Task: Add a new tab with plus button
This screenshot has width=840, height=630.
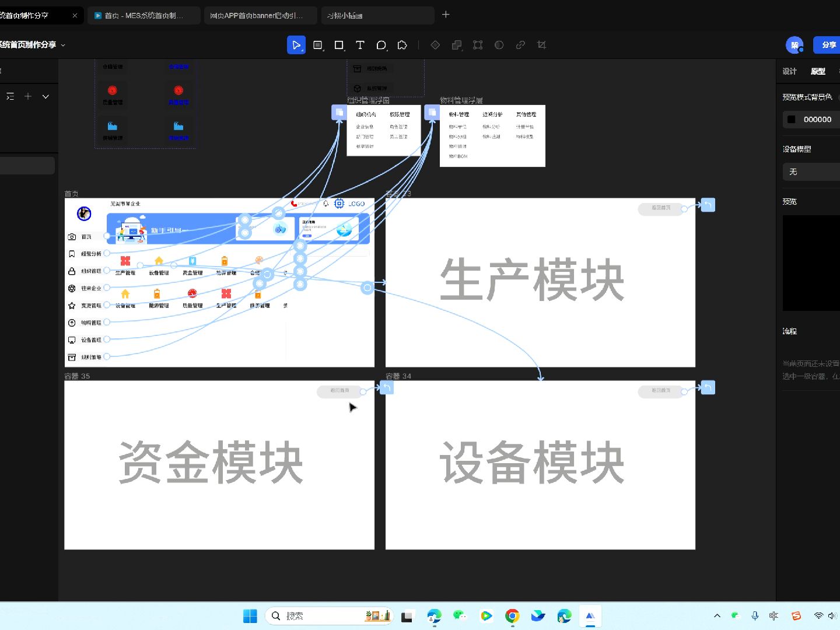Action: [446, 15]
